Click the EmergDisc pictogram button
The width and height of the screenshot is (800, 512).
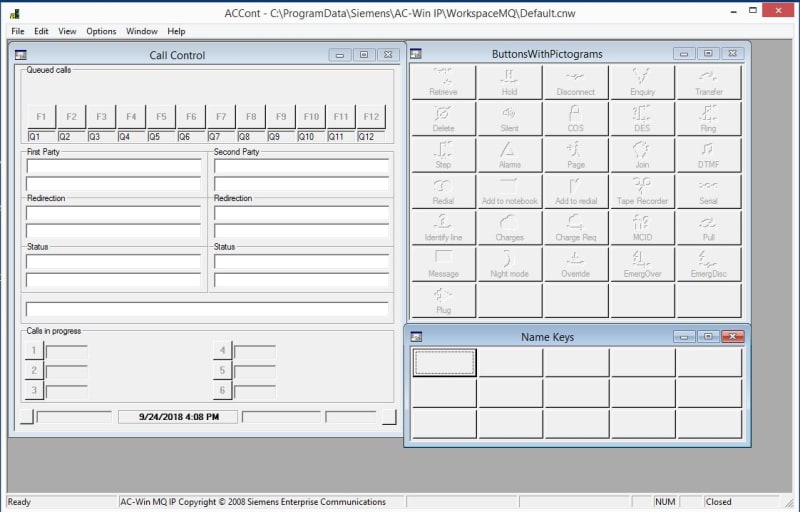(x=709, y=264)
